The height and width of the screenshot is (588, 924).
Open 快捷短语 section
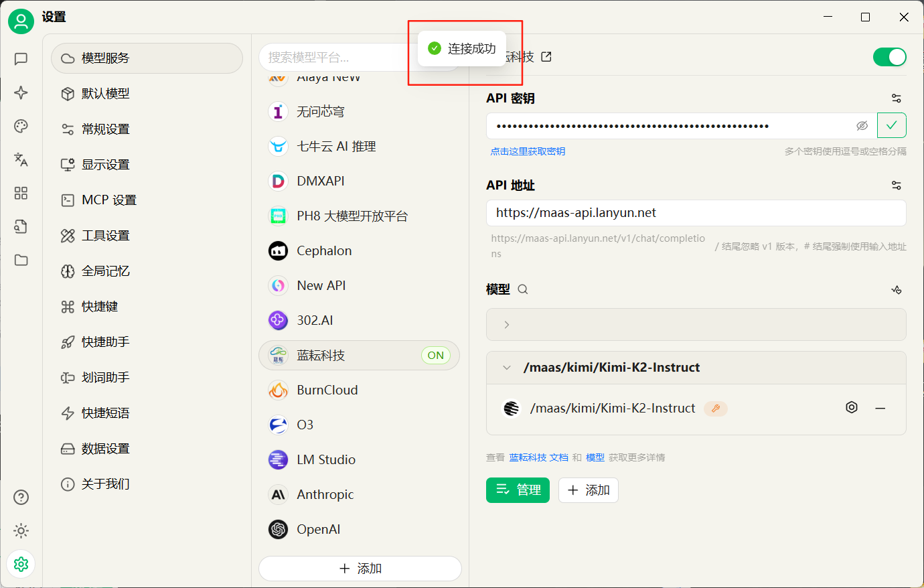147,413
